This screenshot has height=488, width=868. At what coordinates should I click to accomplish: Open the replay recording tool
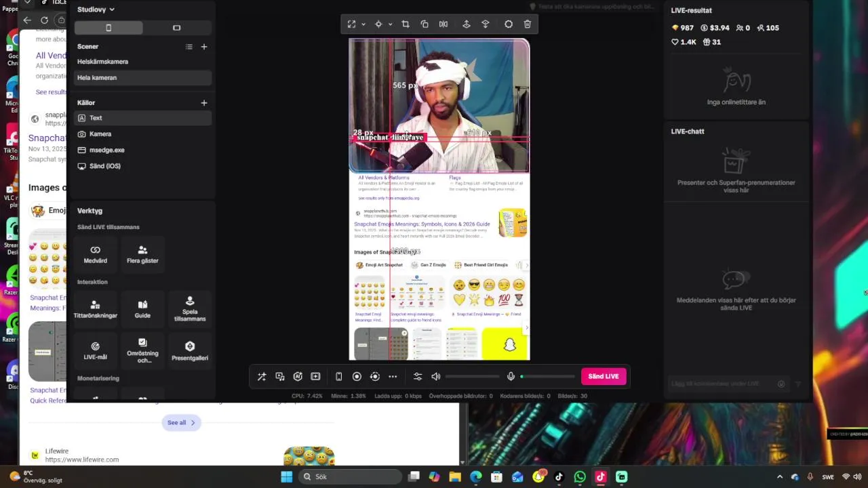[x=375, y=377]
